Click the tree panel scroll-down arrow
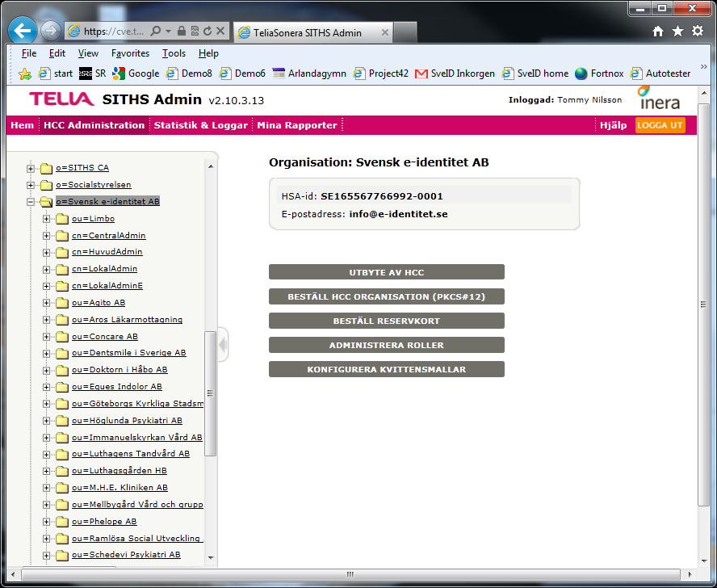Image resolution: width=717 pixels, height=588 pixels. point(211,558)
